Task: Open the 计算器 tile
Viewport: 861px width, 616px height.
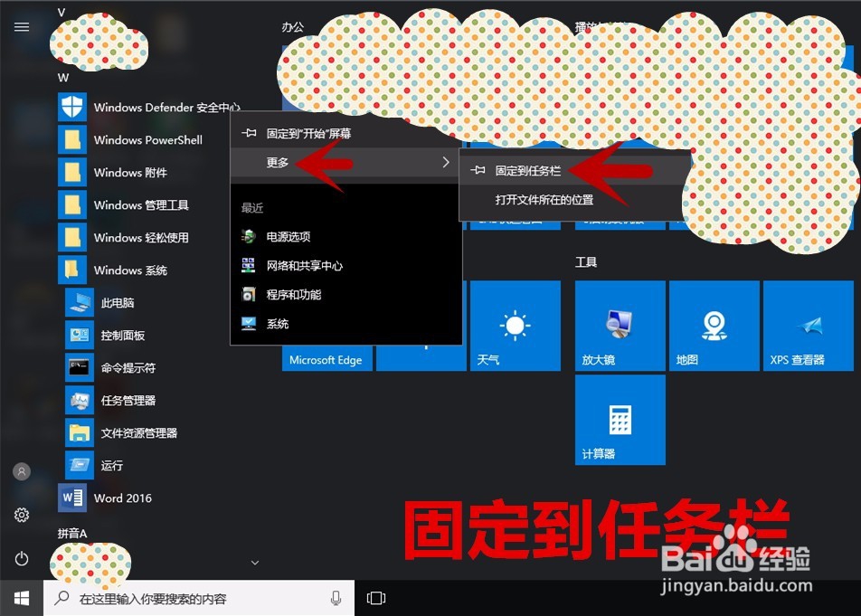Action: 620,420
